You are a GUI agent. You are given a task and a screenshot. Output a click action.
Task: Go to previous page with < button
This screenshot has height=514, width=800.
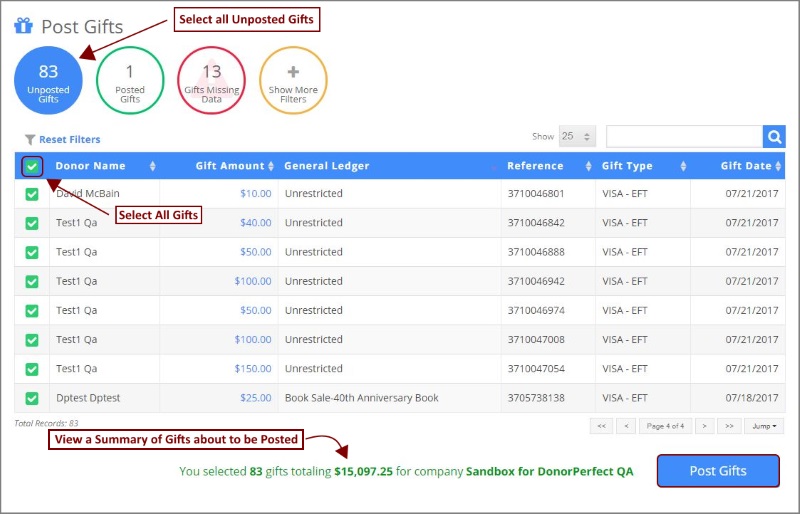[626, 426]
